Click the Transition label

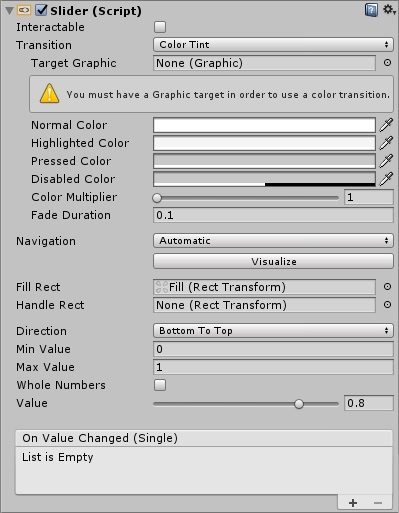click(x=44, y=45)
